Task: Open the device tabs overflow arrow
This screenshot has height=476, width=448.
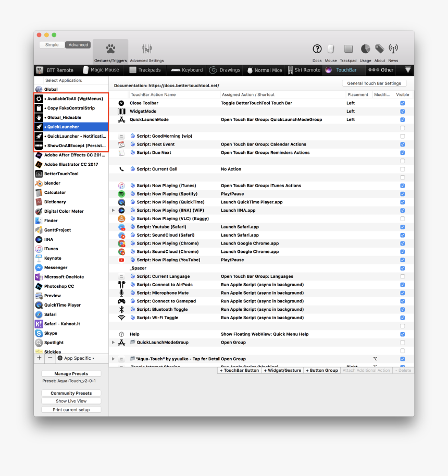Action: click(x=408, y=70)
